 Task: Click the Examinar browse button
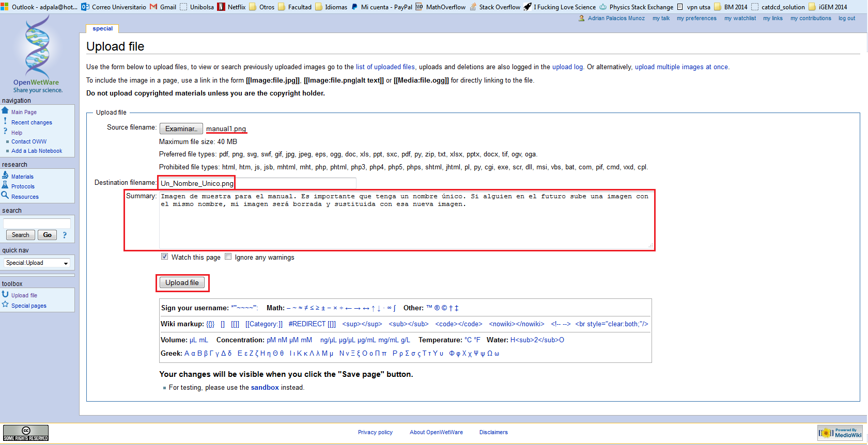point(181,129)
